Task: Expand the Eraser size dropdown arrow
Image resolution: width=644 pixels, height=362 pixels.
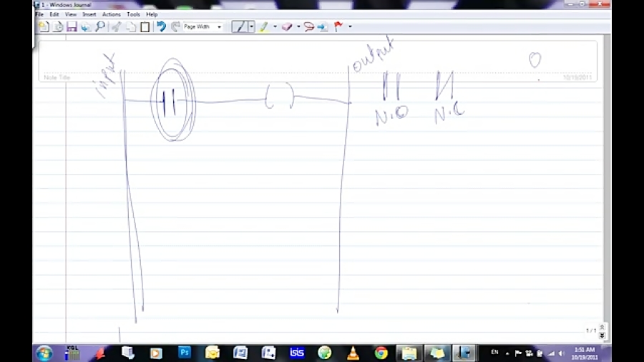Action: (298, 27)
